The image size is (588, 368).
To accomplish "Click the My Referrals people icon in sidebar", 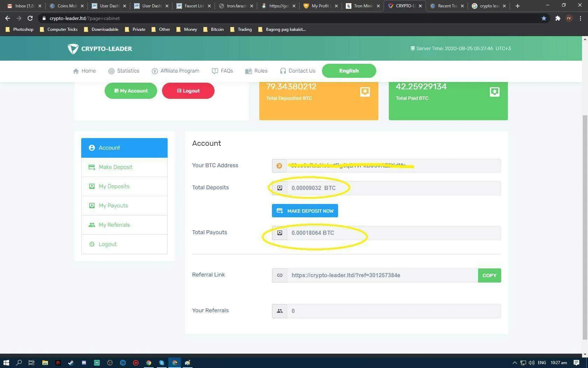I will pyautogui.click(x=92, y=225).
